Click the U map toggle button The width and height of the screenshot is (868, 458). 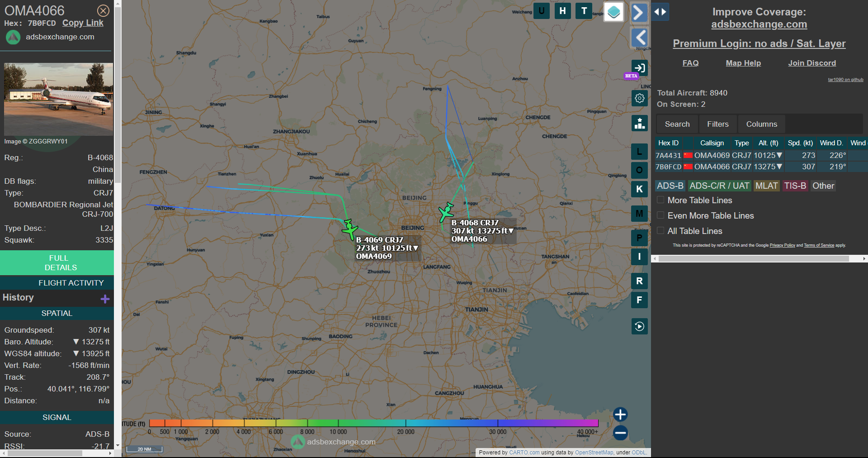point(541,11)
